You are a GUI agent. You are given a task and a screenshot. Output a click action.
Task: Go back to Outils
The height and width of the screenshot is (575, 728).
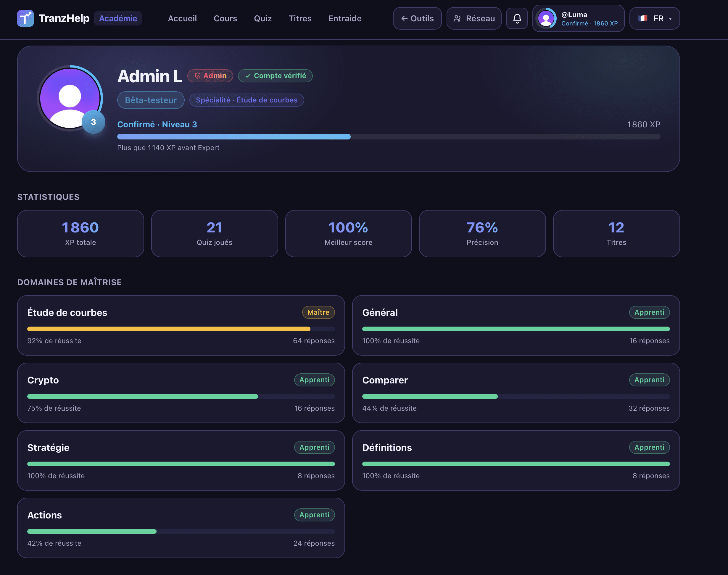[417, 18]
